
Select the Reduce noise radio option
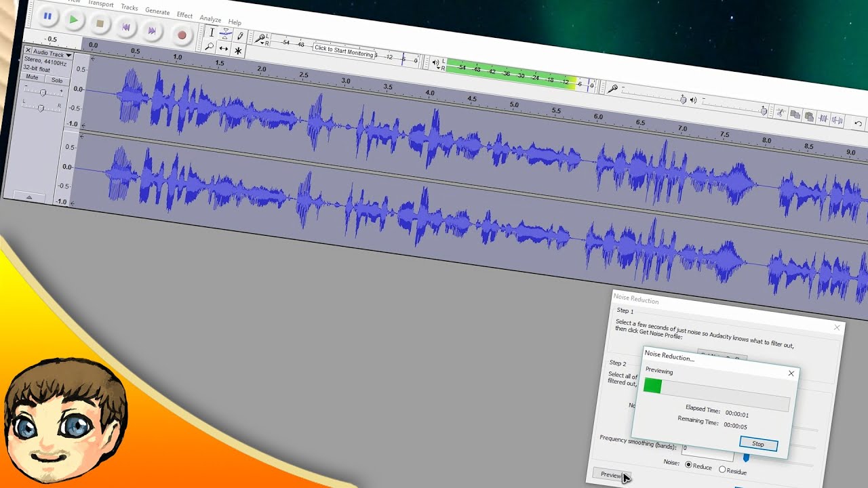[698, 466]
